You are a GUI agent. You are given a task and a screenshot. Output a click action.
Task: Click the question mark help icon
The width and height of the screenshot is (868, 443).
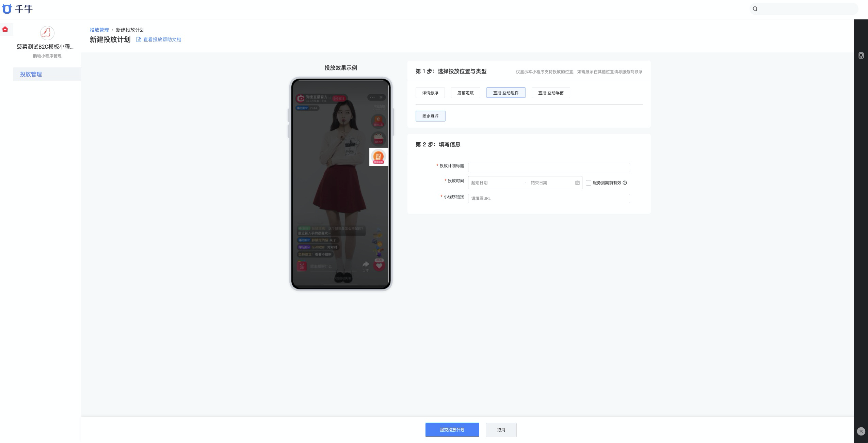pos(625,183)
